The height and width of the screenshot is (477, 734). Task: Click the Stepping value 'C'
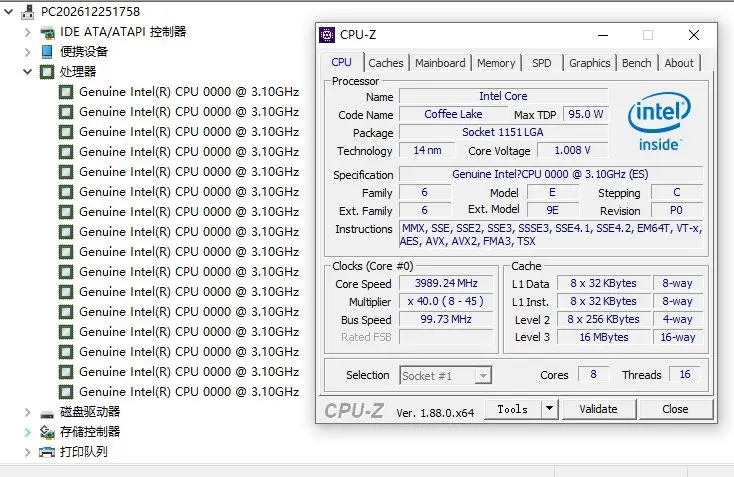[x=676, y=192]
